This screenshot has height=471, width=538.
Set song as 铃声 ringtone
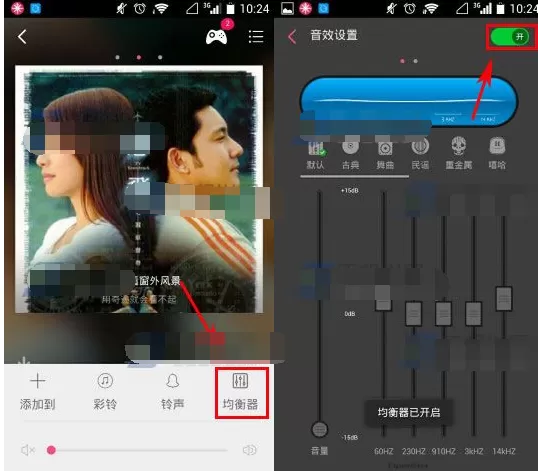point(173,392)
